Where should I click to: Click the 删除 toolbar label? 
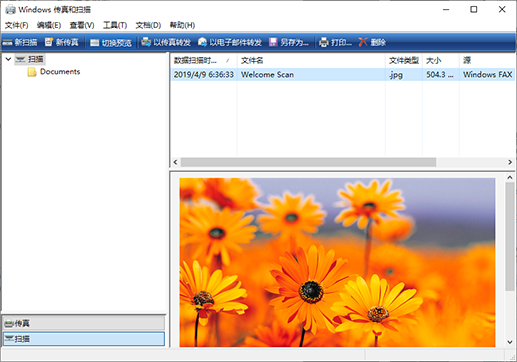(x=378, y=42)
